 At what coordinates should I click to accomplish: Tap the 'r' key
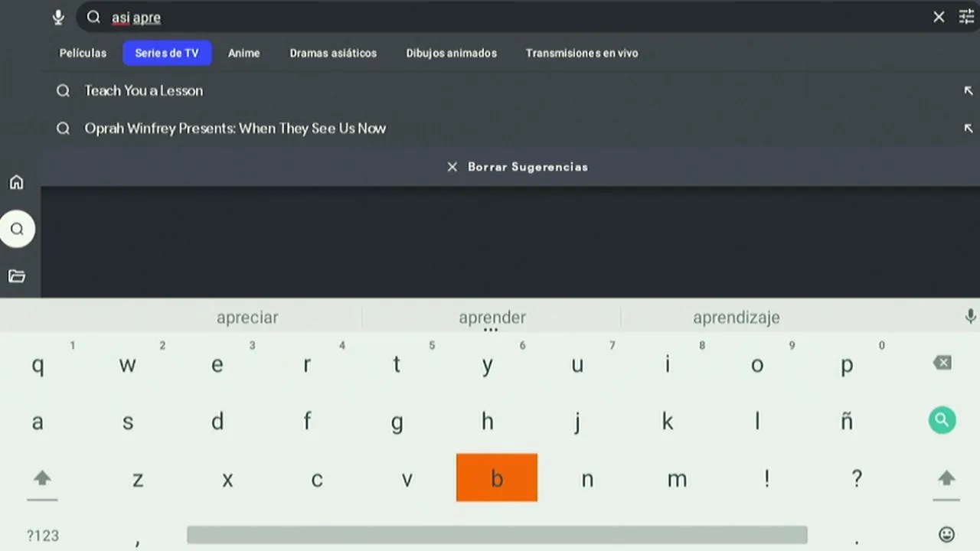coord(307,364)
